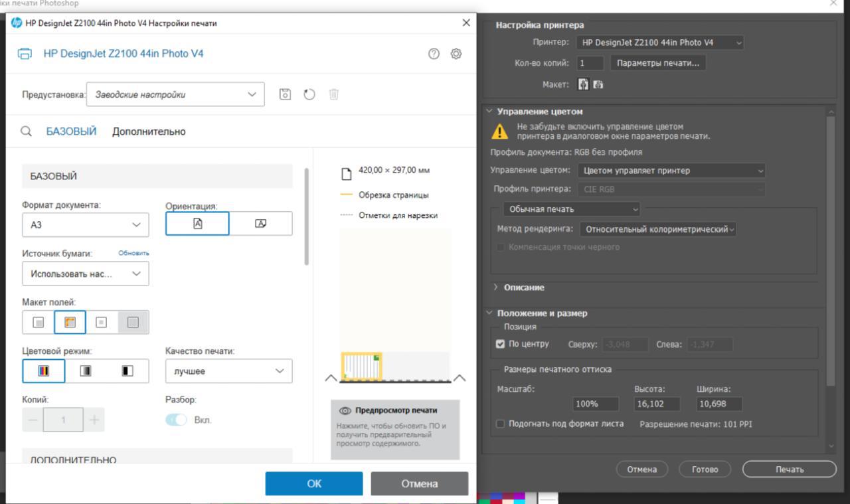This screenshot has height=504, width=850.
Task: Click the Отметки для нарезки legend text
Action: click(398, 215)
